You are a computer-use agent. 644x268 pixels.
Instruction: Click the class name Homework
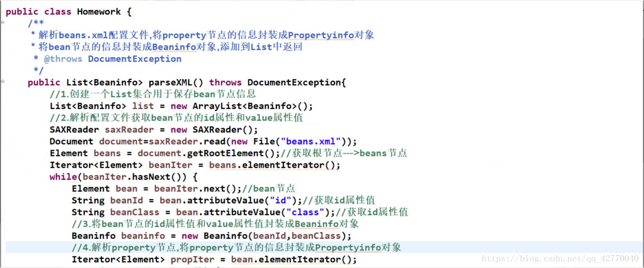(x=99, y=11)
